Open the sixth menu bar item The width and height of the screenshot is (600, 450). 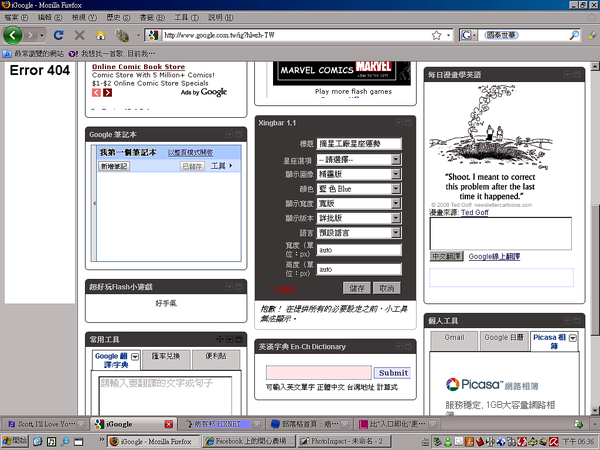[186, 17]
